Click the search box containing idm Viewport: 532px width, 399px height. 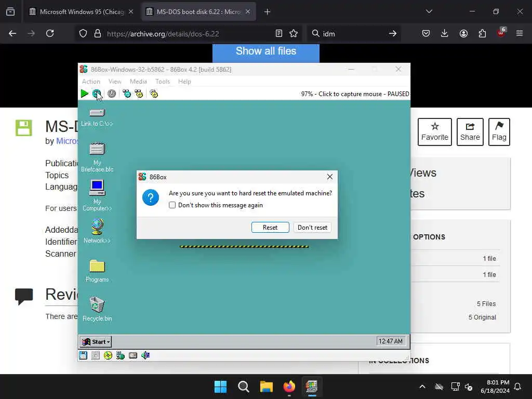coord(353,34)
